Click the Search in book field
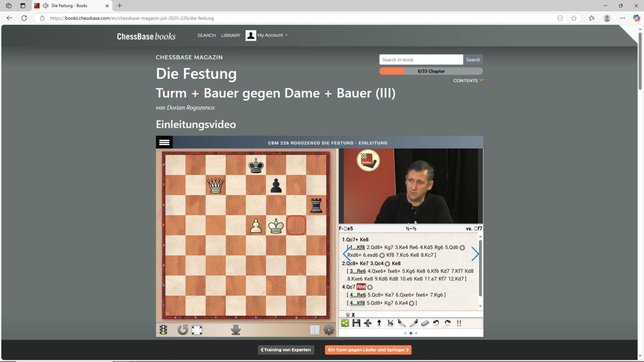 point(421,60)
